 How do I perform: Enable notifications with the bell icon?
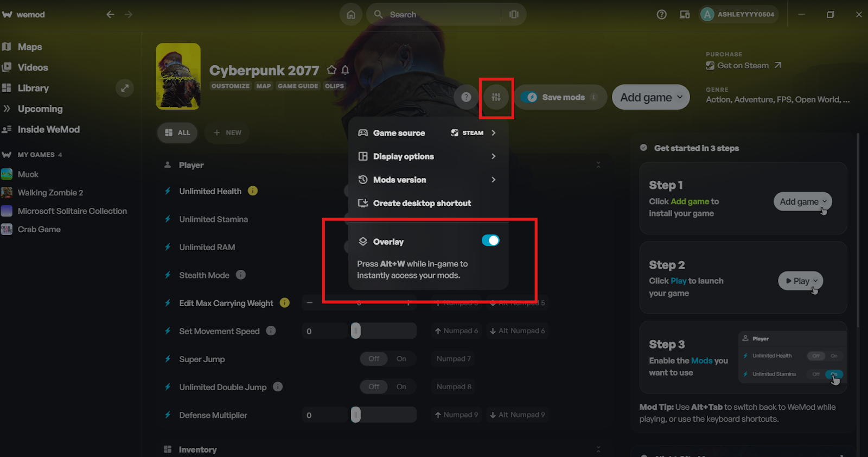tap(345, 70)
